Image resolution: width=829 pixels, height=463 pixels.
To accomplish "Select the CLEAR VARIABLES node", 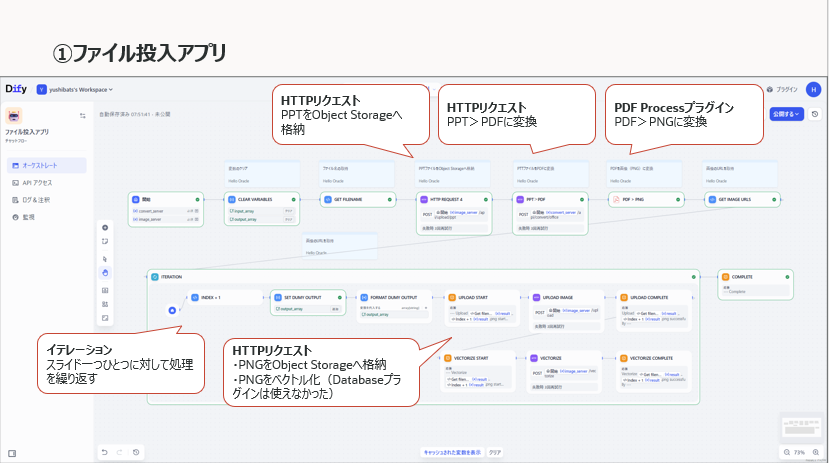I will click(262, 209).
